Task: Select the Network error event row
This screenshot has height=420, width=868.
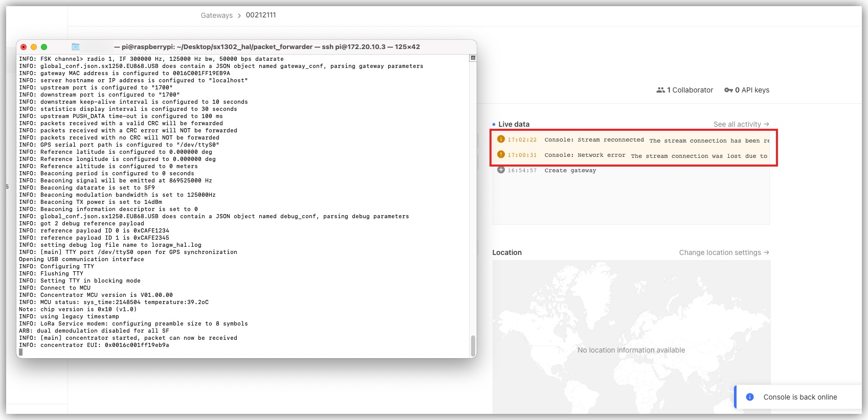Action: [x=631, y=155]
